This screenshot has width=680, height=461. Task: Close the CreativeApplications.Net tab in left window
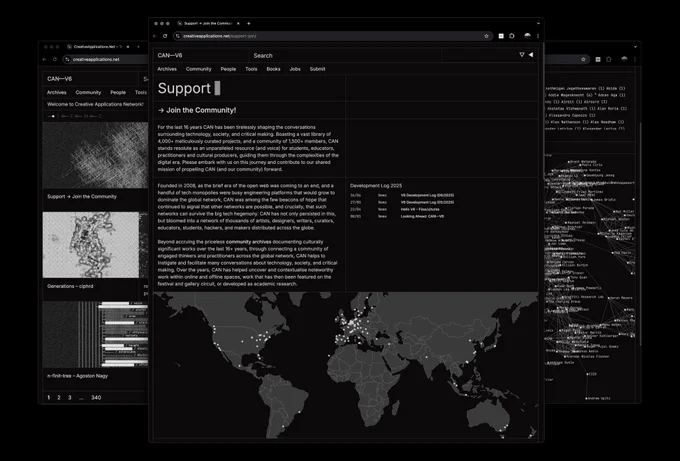[128, 46]
